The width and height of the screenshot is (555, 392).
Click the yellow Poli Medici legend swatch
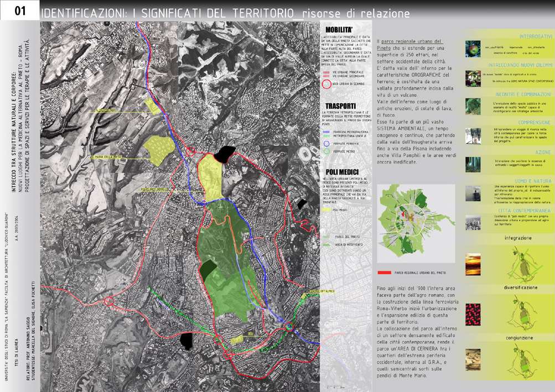[325, 210]
